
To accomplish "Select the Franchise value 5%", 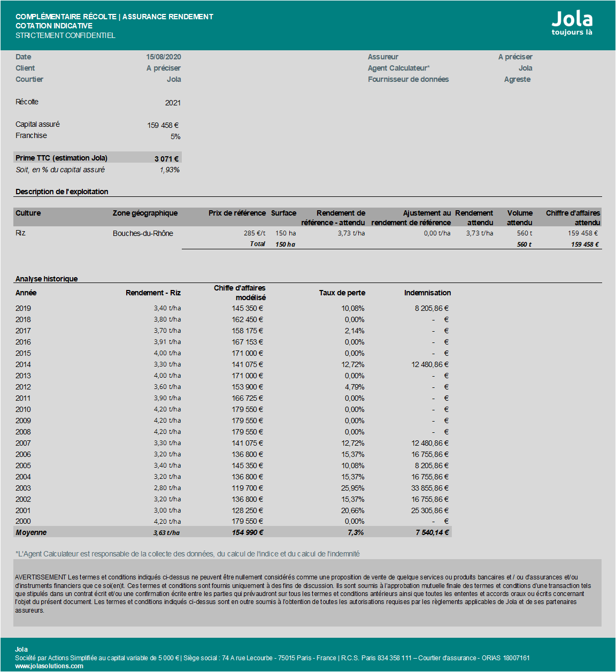I will click(175, 136).
